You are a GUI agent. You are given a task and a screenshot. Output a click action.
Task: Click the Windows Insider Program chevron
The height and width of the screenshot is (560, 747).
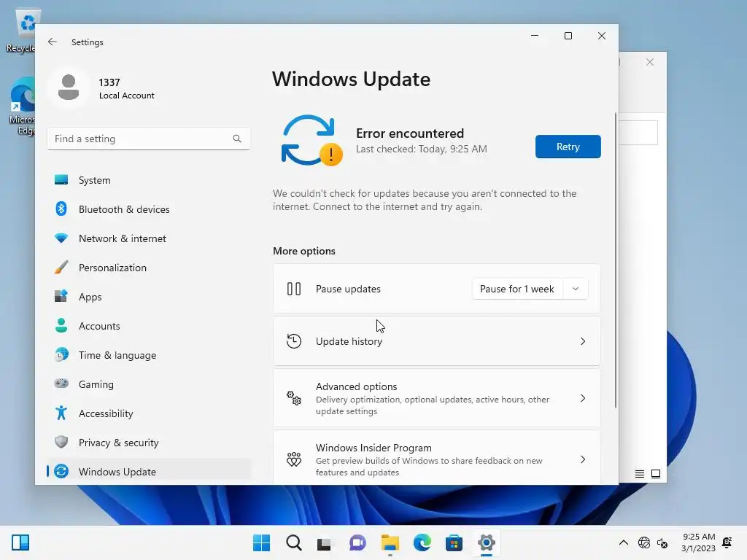click(583, 459)
